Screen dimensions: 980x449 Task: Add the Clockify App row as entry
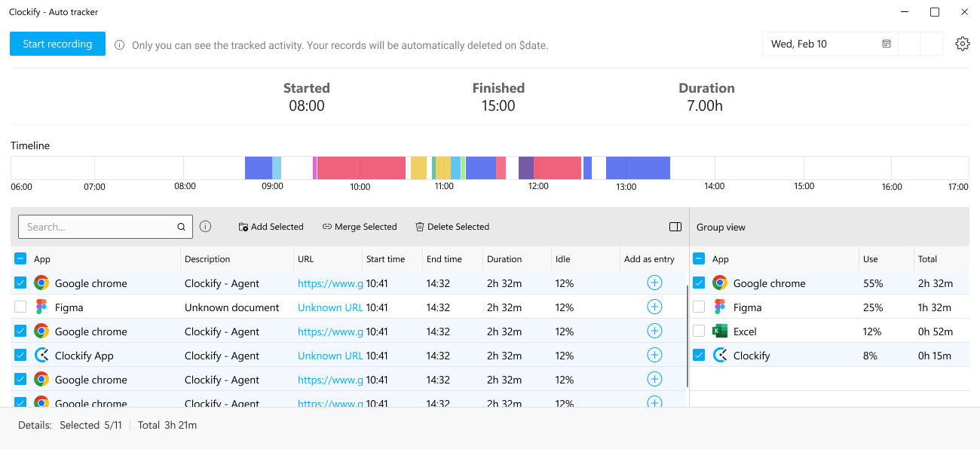pyautogui.click(x=654, y=356)
